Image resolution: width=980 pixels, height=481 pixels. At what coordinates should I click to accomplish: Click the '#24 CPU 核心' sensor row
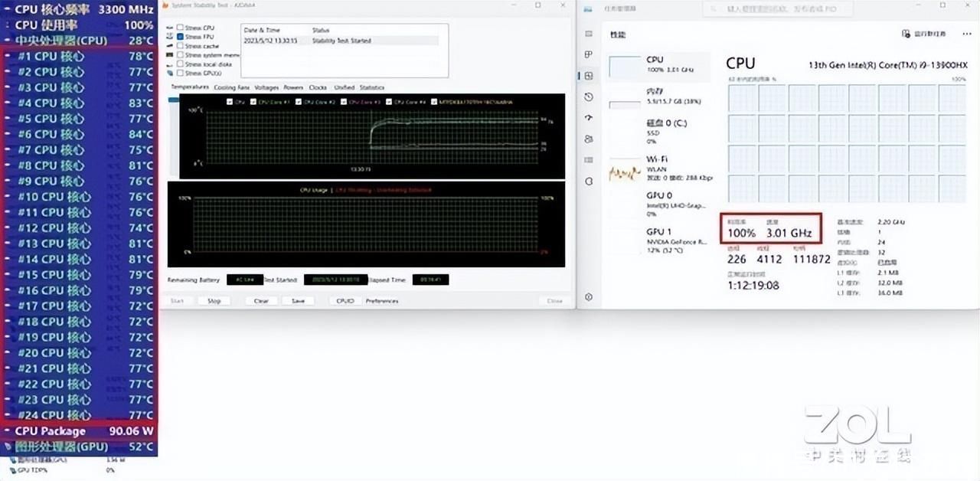point(80,415)
